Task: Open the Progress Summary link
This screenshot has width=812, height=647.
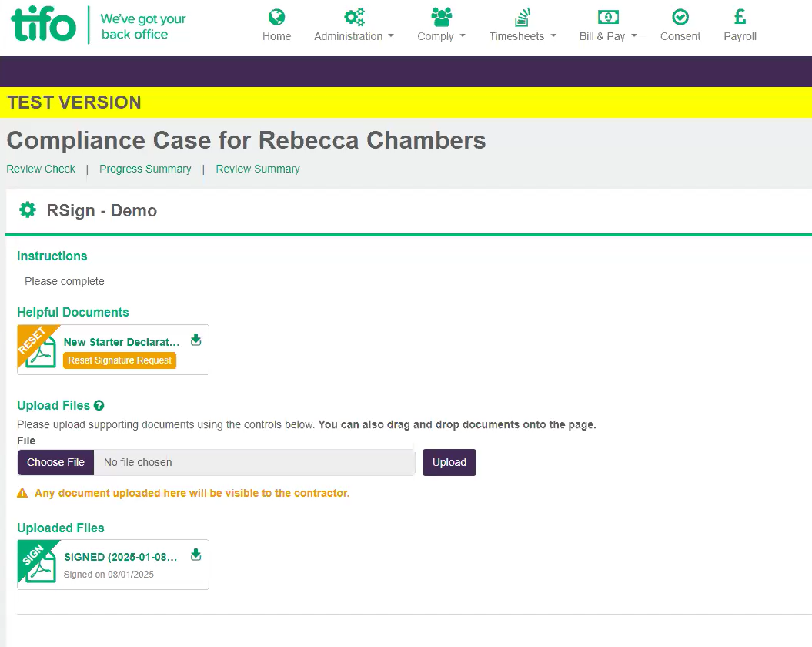Action: [145, 169]
